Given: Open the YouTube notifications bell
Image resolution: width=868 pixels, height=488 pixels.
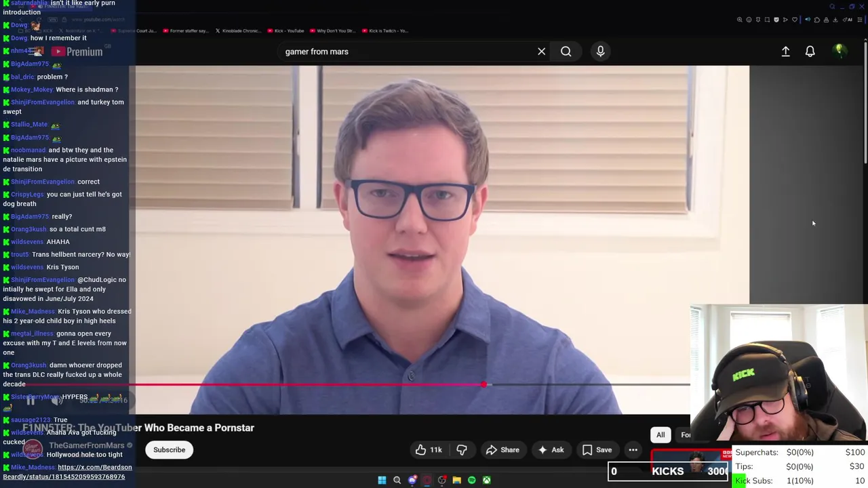Looking at the screenshot, I should point(810,52).
